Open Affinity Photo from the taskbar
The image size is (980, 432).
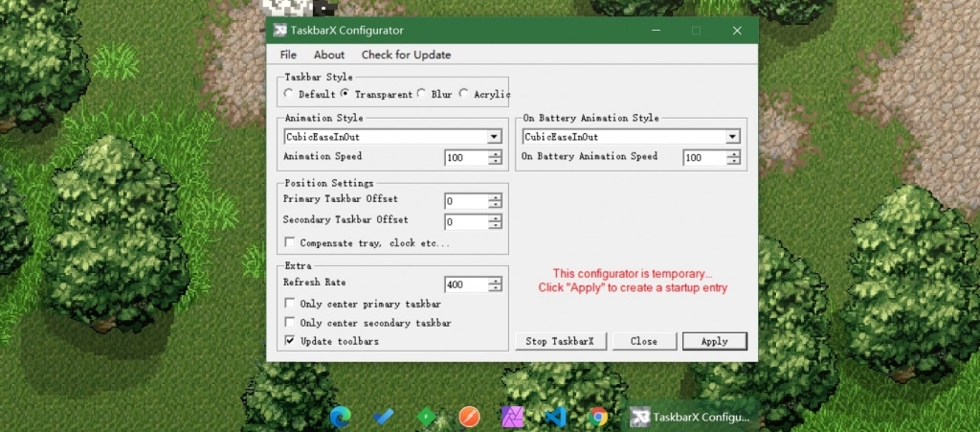[513, 417]
